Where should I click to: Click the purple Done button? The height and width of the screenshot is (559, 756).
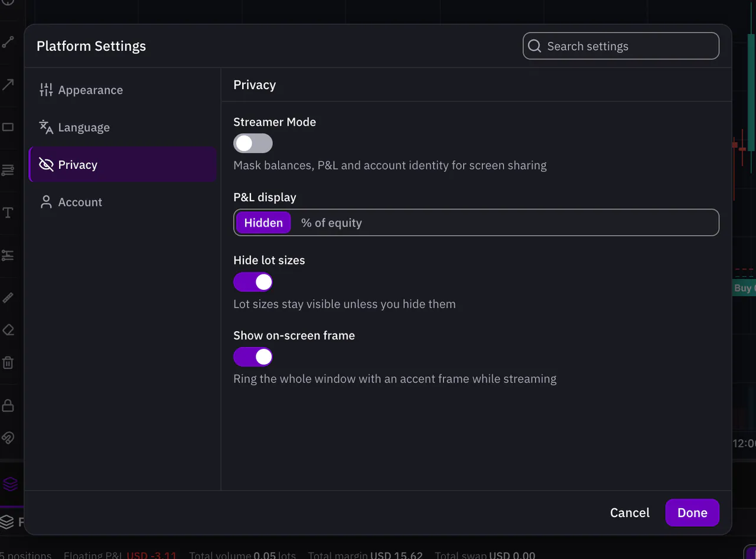click(692, 513)
